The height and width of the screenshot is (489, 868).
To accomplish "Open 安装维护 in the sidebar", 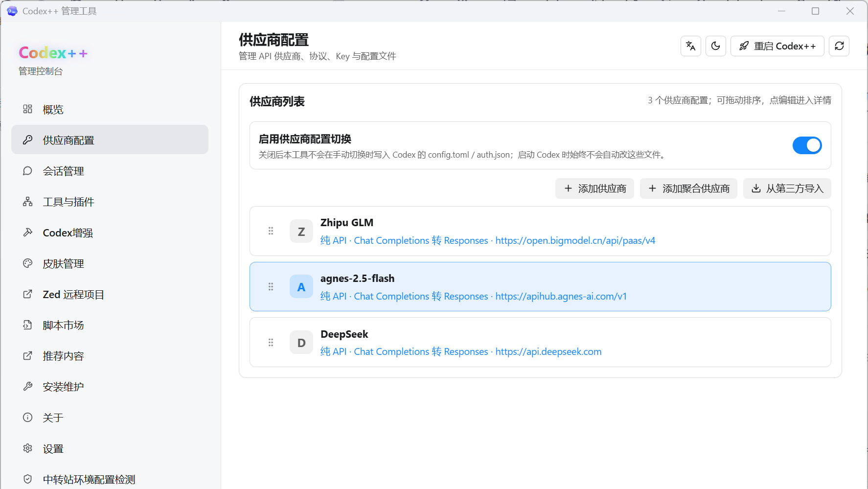I will (x=110, y=387).
